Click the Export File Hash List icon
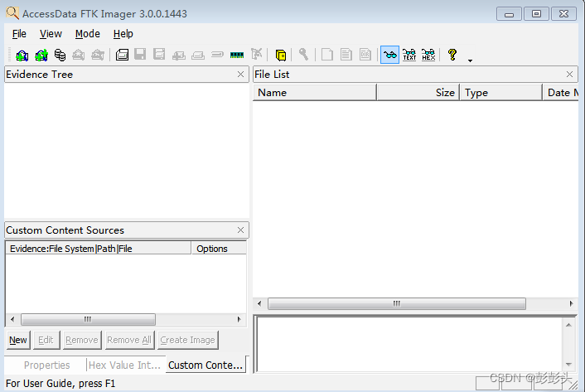 coord(346,55)
